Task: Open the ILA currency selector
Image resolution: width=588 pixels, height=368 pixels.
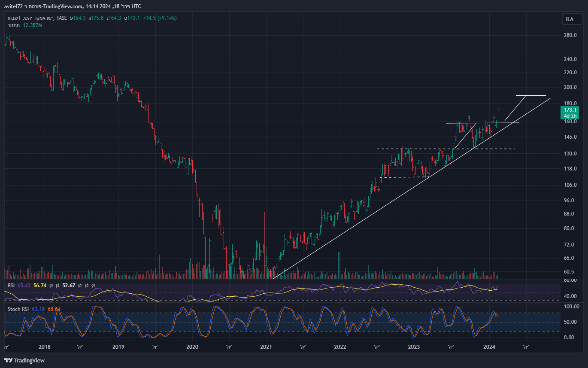Action: pyautogui.click(x=570, y=19)
